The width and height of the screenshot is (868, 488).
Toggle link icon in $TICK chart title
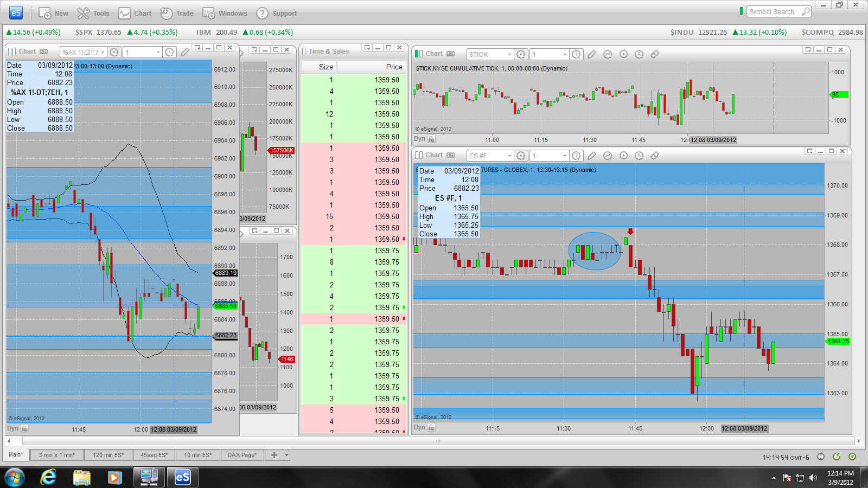418,54
